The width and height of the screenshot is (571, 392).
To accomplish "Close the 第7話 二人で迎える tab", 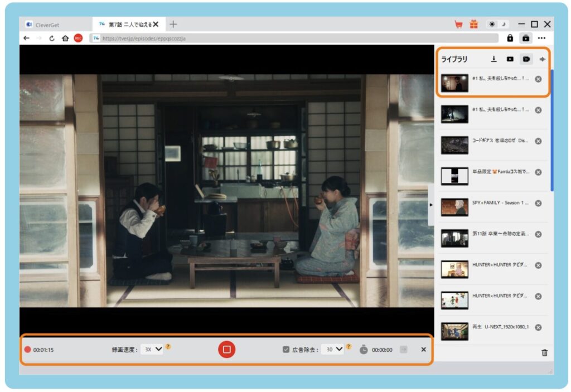I will [156, 24].
